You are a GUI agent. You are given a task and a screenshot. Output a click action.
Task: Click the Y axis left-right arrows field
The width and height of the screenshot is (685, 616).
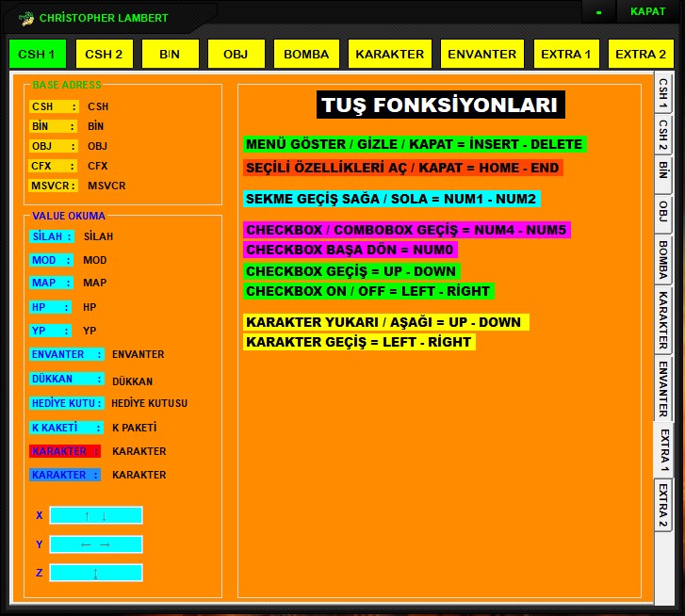click(96, 544)
